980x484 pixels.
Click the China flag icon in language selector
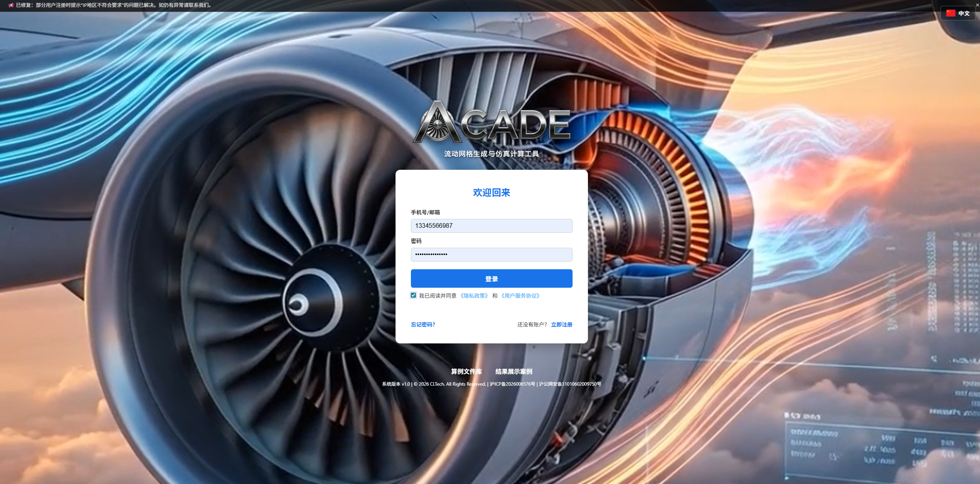pyautogui.click(x=950, y=13)
